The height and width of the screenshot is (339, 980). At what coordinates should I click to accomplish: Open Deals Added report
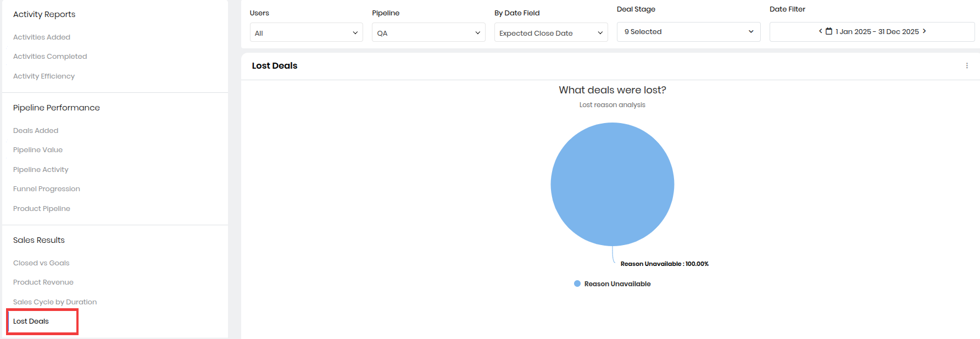click(36, 130)
